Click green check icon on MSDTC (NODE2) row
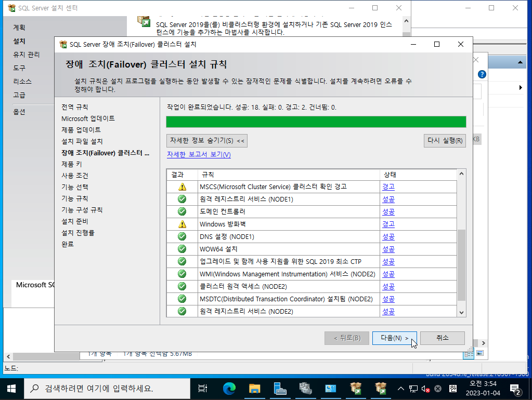 pyautogui.click(x=182, y=299)
